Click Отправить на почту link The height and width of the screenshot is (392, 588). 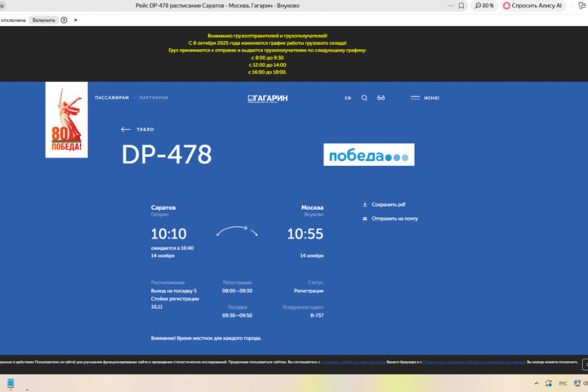coord(394,219)
